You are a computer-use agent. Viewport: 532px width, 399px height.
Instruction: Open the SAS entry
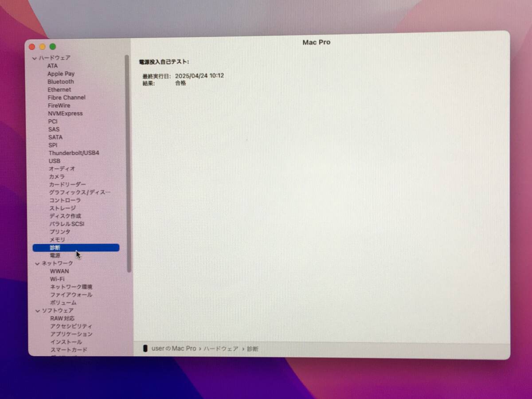point(54,129)
